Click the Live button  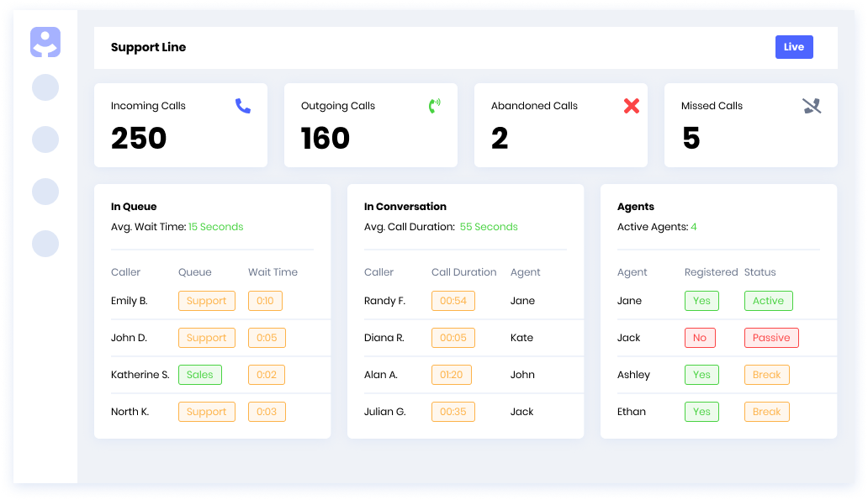point(794,47)
